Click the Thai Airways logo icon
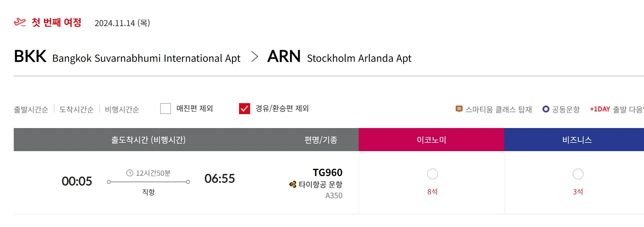Image resolution: width=644 pixels, height=227 pixels. pos(293,184)
